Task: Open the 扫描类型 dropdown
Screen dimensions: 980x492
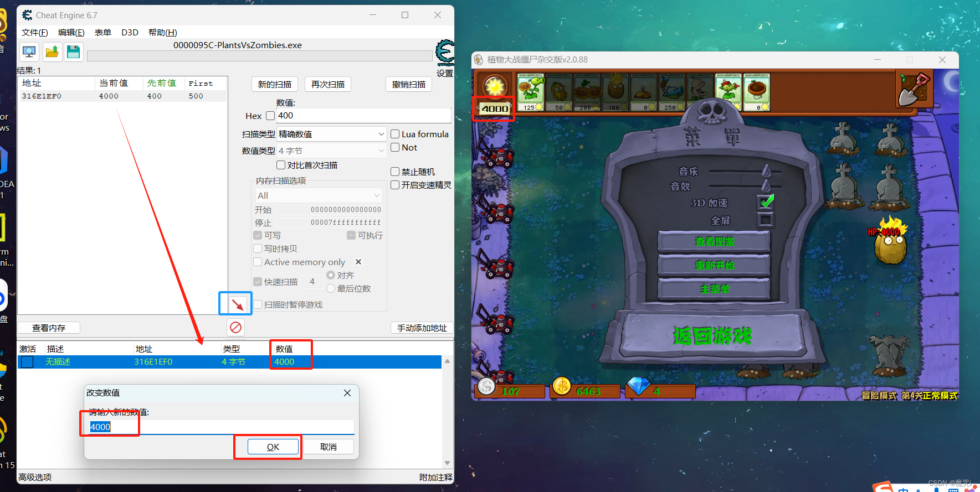Action: (x=331, y=134)
